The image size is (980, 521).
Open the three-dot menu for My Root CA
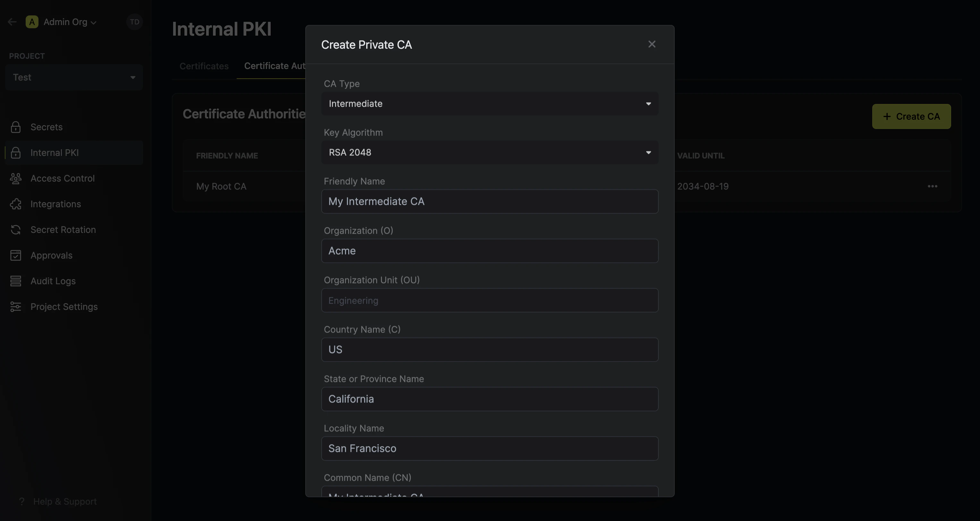point(932,186)
